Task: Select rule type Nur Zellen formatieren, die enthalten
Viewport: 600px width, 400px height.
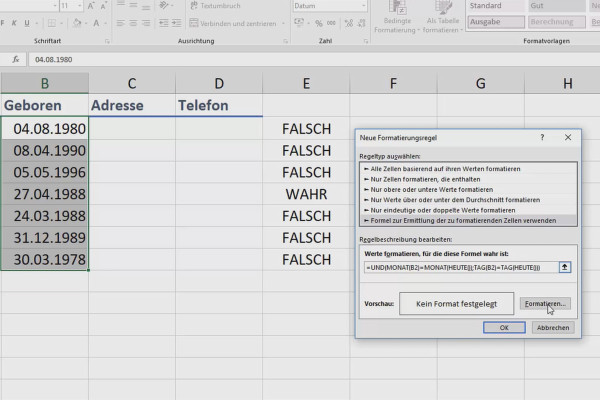Action: (468, 179)
